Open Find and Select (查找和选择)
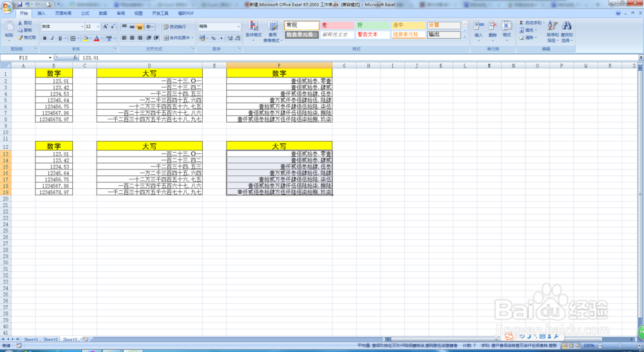 tap(567, 32)
